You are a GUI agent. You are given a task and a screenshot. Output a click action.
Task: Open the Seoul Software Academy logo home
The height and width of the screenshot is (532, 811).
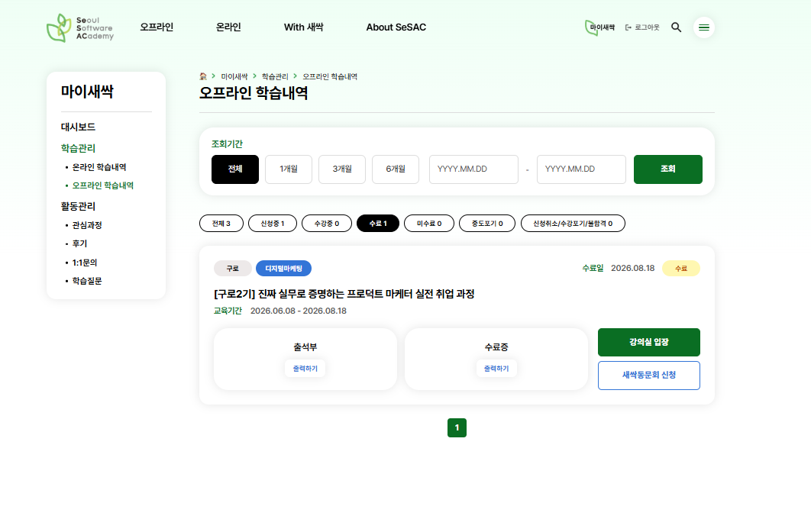tap(80, 28)
